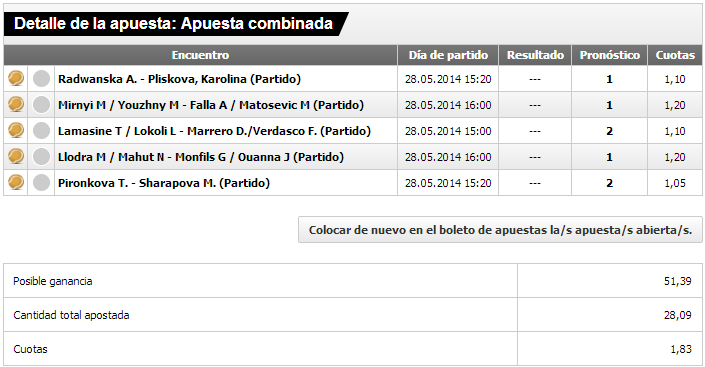Click tennis ball icon in Lamasine/Lokoli row
705x367 pixels.
point(16,130)
